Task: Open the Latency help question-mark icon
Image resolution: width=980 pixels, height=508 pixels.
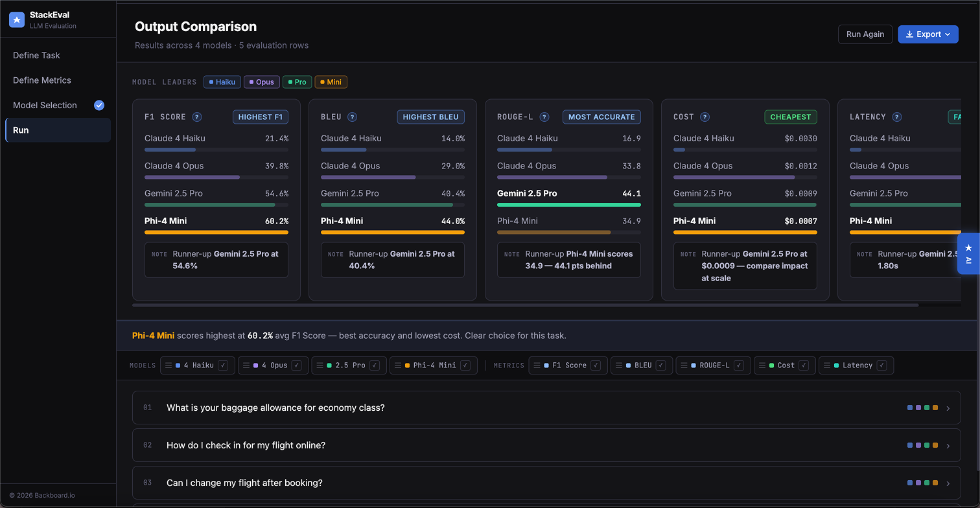Action: tap(896, 117)
